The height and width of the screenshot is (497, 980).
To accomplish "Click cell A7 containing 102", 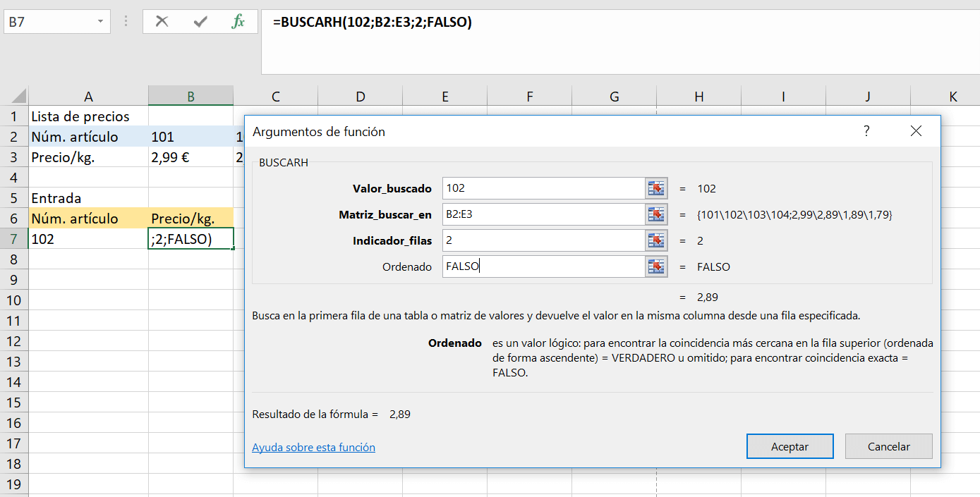I will pos(88,239).
